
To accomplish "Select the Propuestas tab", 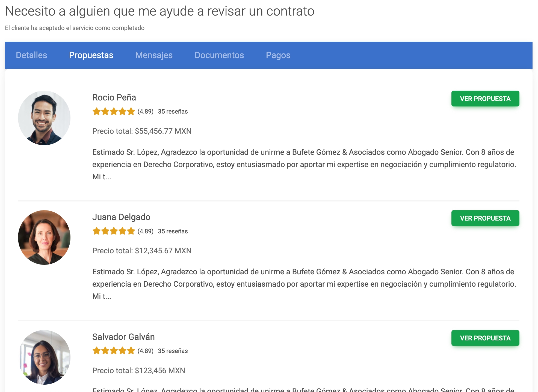I will pyautogui.click(x=91, y=55).
